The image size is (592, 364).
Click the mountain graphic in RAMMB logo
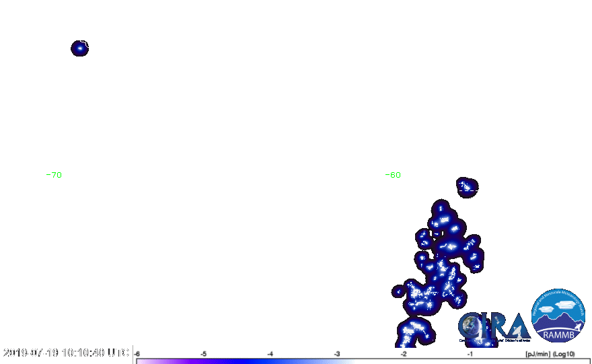click(558, 324)
